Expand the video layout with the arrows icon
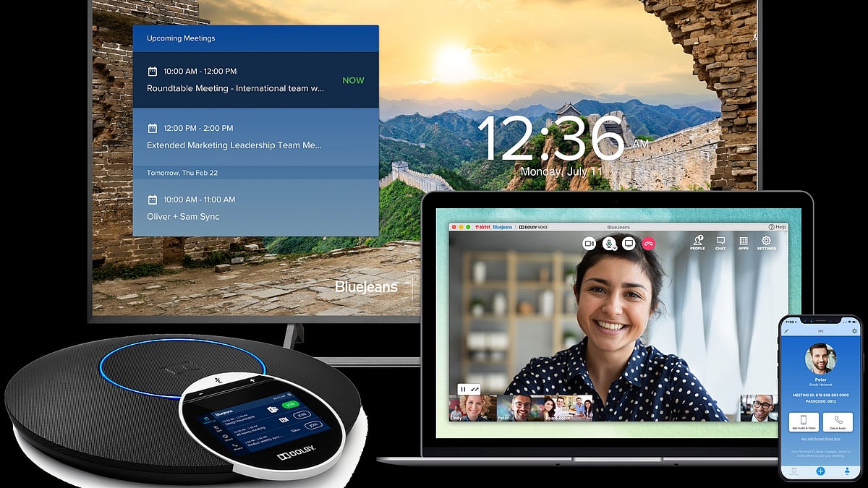868x488 pixels. tap(475, 389)
